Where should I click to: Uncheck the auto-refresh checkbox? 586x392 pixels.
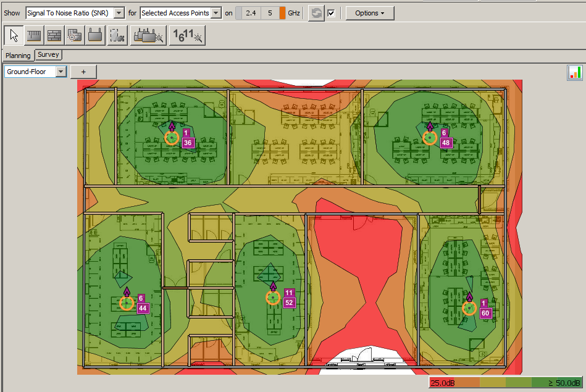pyautogui.click(x=331, y=13)
